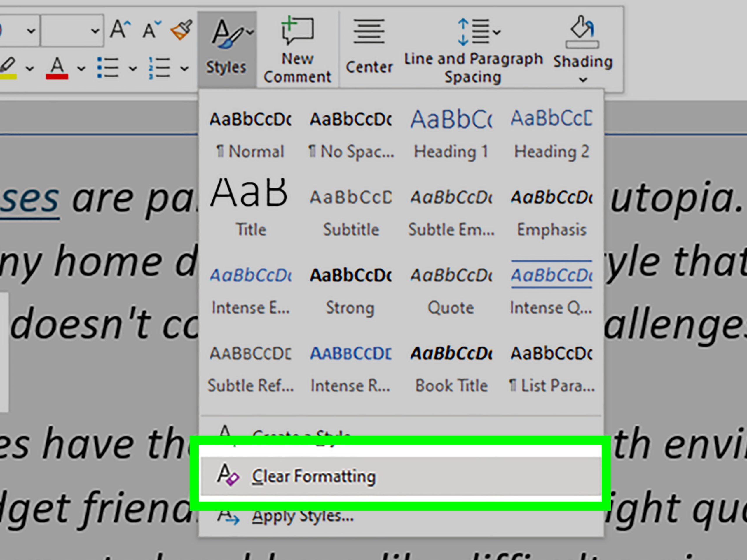The height and width of the screenshot is (560, 747).
Task: Apply the List Paragraph style
Action: [x=551, y=369]
